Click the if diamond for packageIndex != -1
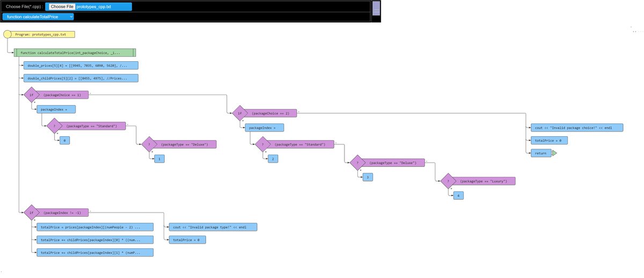This screenshot has width=644, height=278. pyautogui.click(x=31, y=212)
